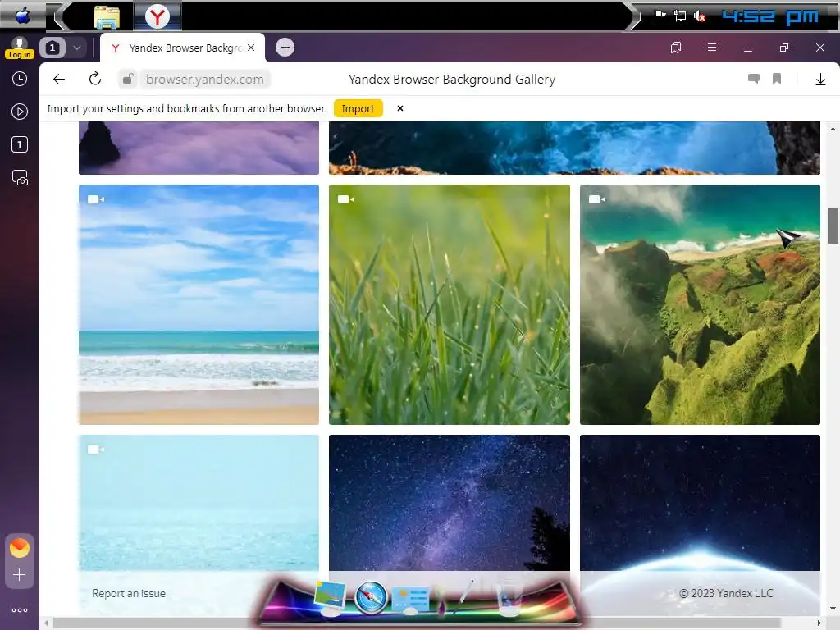The image size is (840, 630).
Task: Open the bookmarks panel icon in title bar
Action: click(x=676, y=48)
